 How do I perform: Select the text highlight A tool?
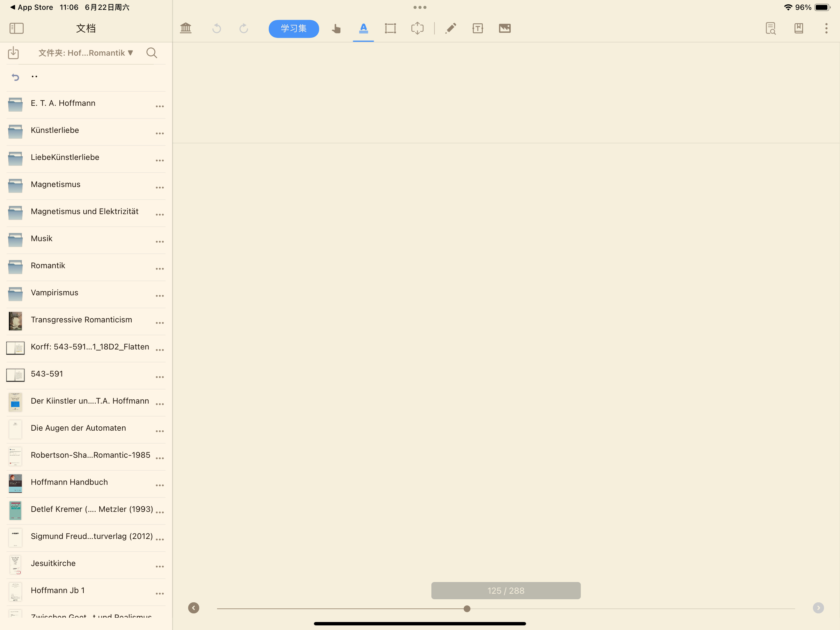[x=363, y=28]
